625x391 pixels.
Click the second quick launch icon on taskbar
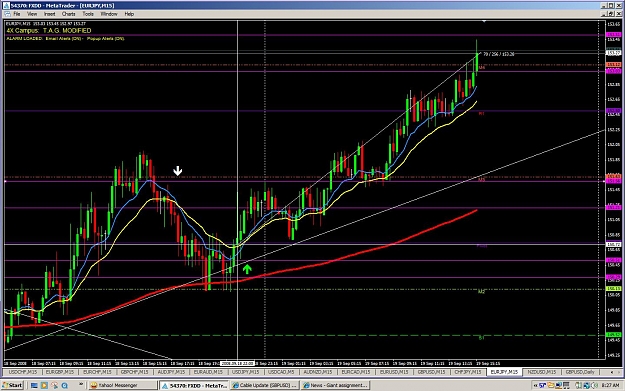(44, 385)
